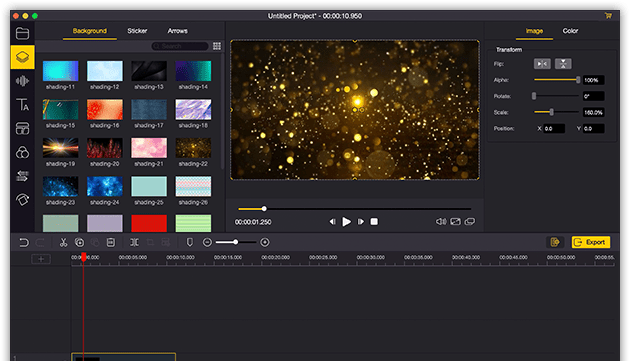Click the rightmost preview-bar icon
Image resolution: width=630 pixels, height=361 pixels.
[x=470, y=222]
